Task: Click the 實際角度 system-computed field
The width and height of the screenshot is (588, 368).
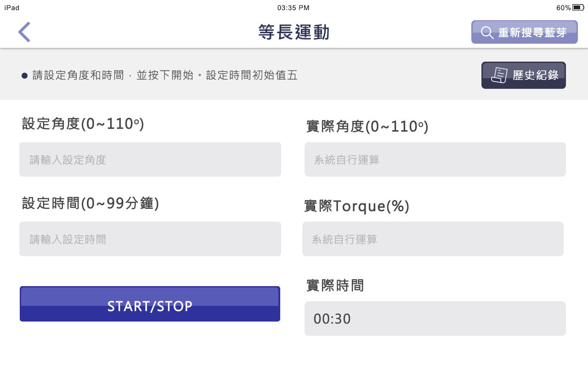Action: pyautogui.click(x=435, y=160)
